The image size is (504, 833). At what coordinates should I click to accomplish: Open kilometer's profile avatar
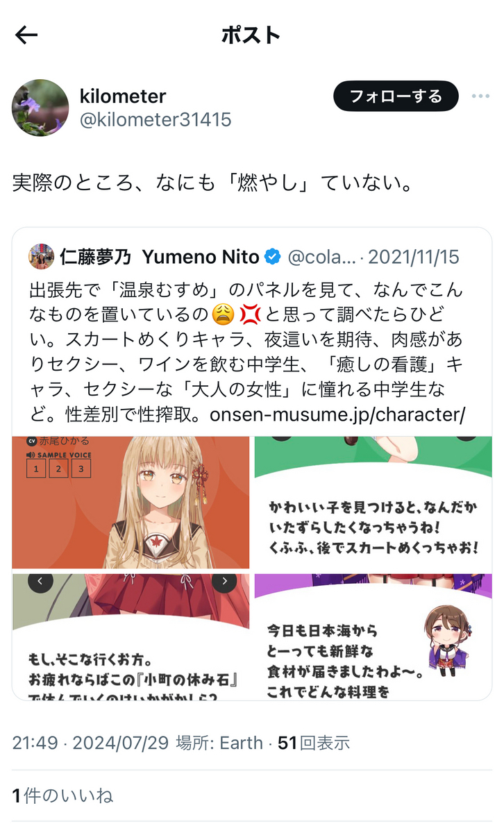tap(40, 108)
